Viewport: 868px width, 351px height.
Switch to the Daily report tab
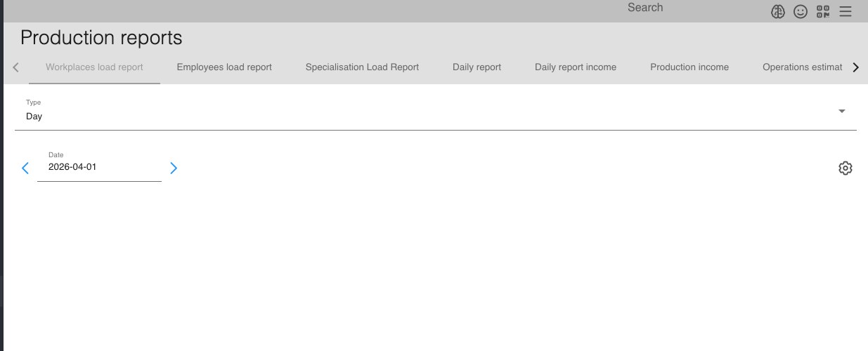pos(477,67)
